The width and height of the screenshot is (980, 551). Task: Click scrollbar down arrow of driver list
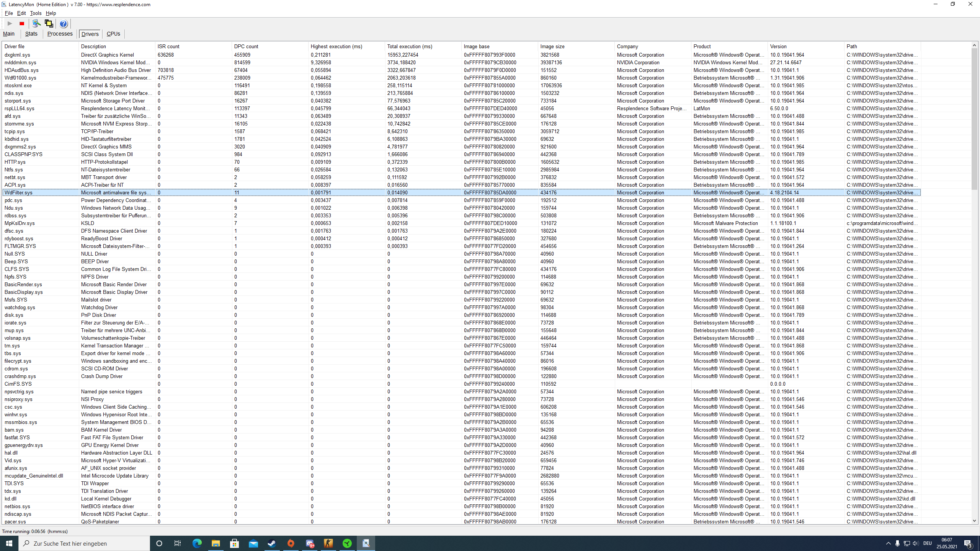point(974,521)
